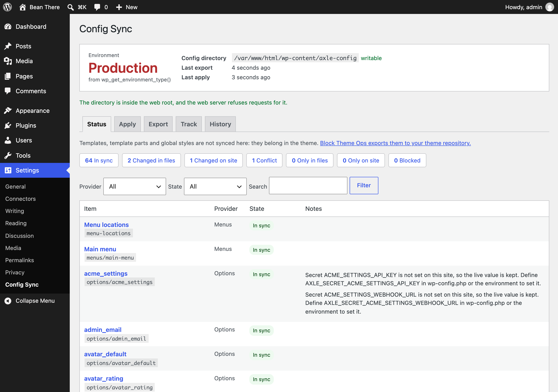Switch to the Apply tab

click(127, 124)
